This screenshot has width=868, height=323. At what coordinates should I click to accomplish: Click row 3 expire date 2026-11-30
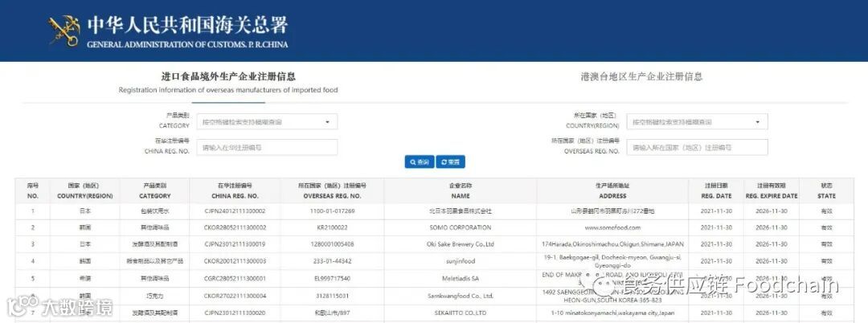pos(771,244)
